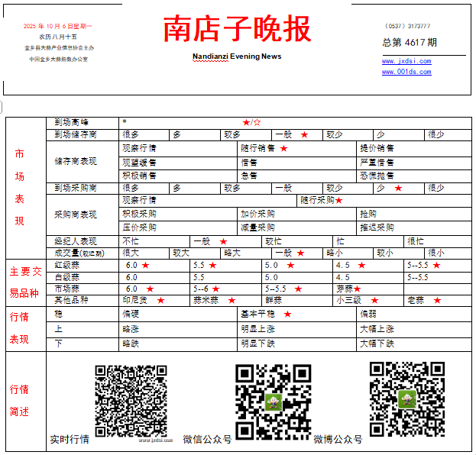Click the QR code above 微博公众号
476x455 pixels.
click(x=407, y=398)
